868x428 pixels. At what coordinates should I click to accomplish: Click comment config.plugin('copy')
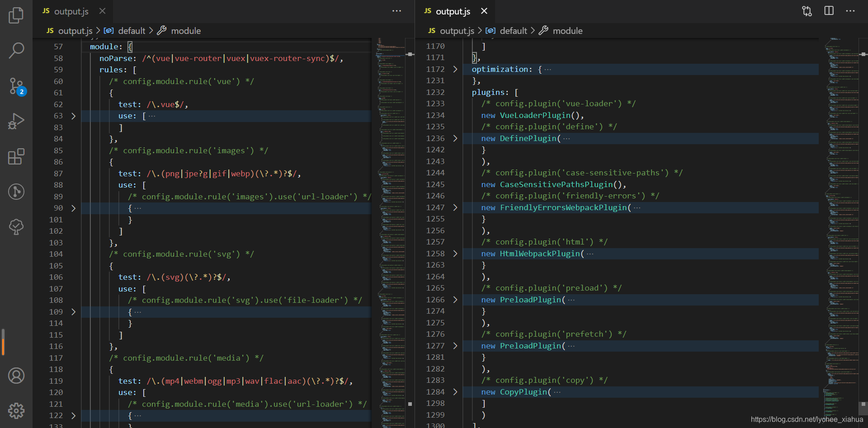click(544, 380)
